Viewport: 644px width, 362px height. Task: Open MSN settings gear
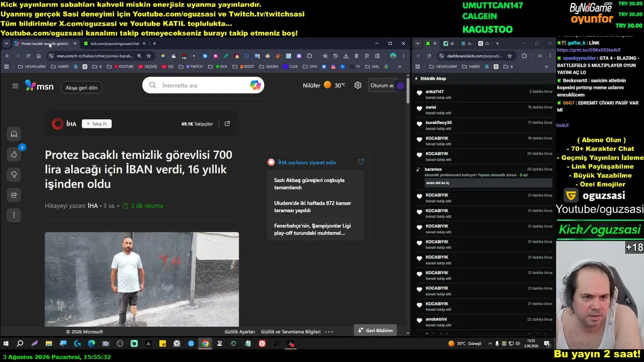(358, 85)
